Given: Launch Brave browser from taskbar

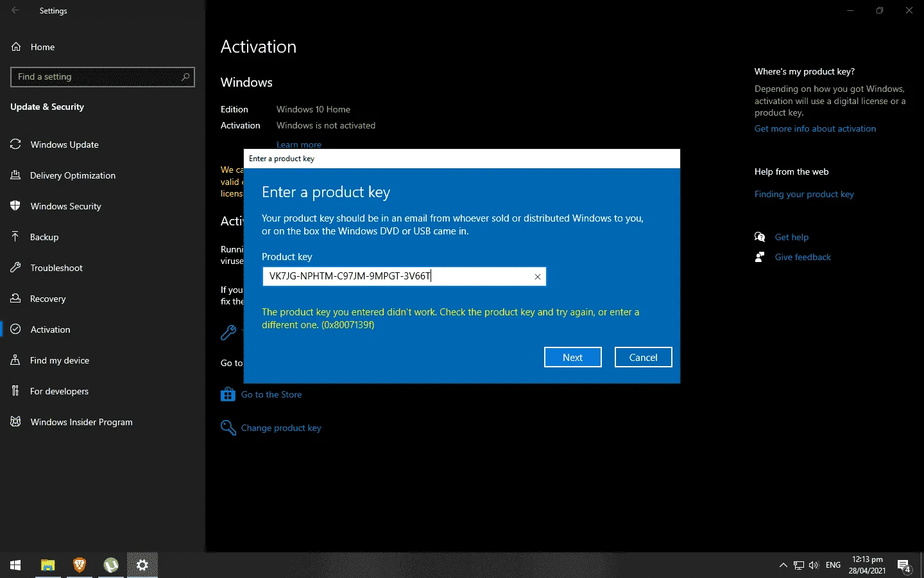Looking at the screenshot, I should 80,565.
